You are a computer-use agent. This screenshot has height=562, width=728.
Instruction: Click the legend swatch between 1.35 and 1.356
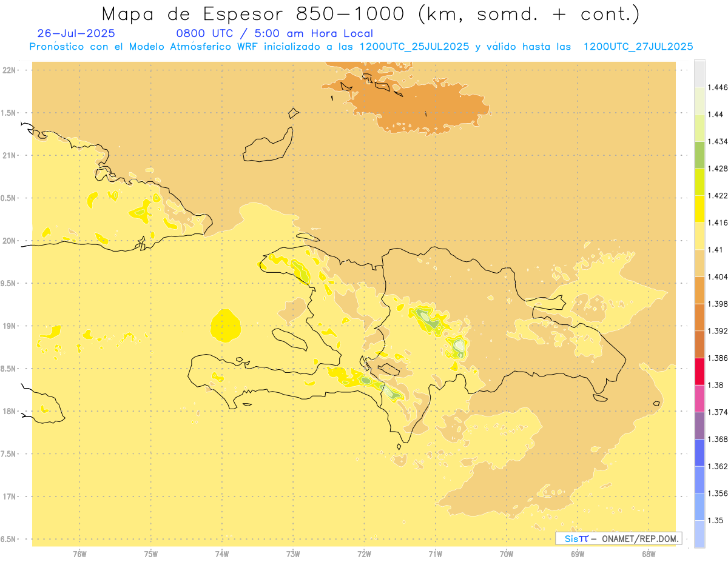[x=699, y=506]
